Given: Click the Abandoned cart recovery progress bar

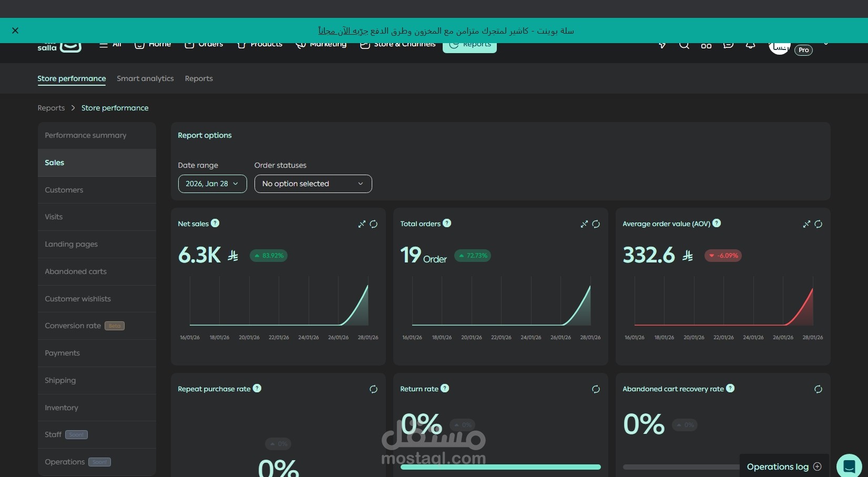Looking at the screenshot, I should [x=681, y=467].
